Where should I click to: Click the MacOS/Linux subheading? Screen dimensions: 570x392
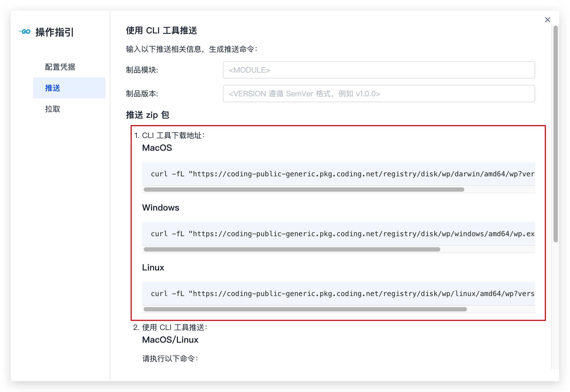coord(170,340)
